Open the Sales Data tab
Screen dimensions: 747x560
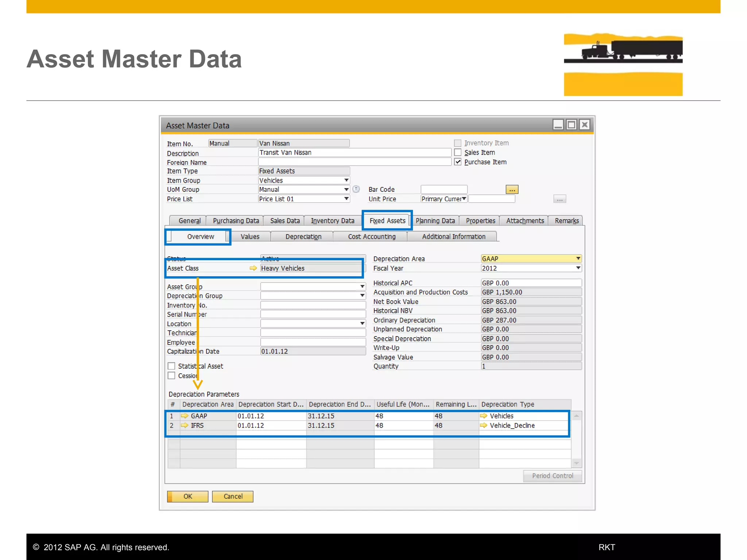coord(285,221)
